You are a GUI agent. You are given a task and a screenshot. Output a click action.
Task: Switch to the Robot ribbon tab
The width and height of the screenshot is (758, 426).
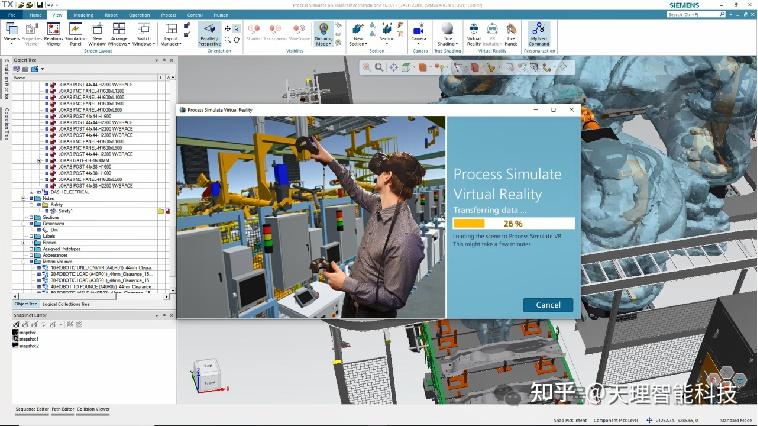tap(111, 15)
